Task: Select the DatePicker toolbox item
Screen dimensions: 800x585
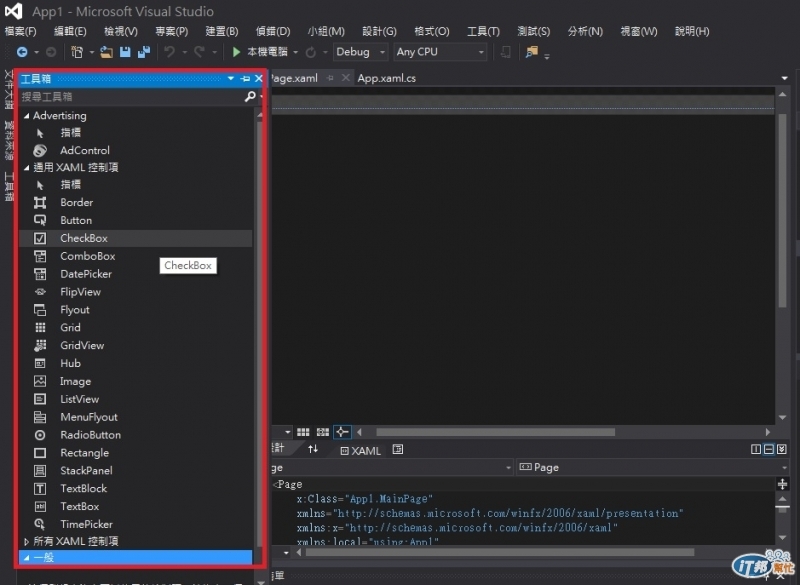Action: click(135, 274)
